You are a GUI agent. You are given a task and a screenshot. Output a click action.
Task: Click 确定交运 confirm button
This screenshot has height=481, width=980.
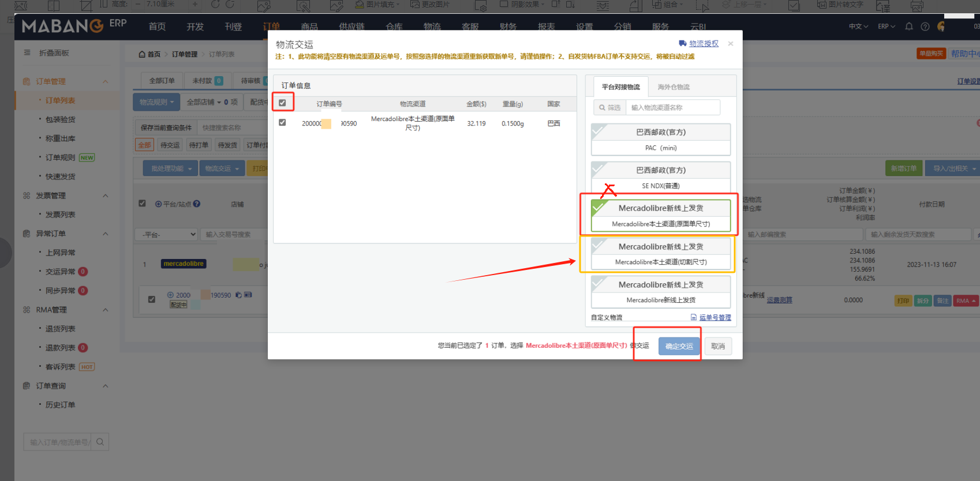679,346
